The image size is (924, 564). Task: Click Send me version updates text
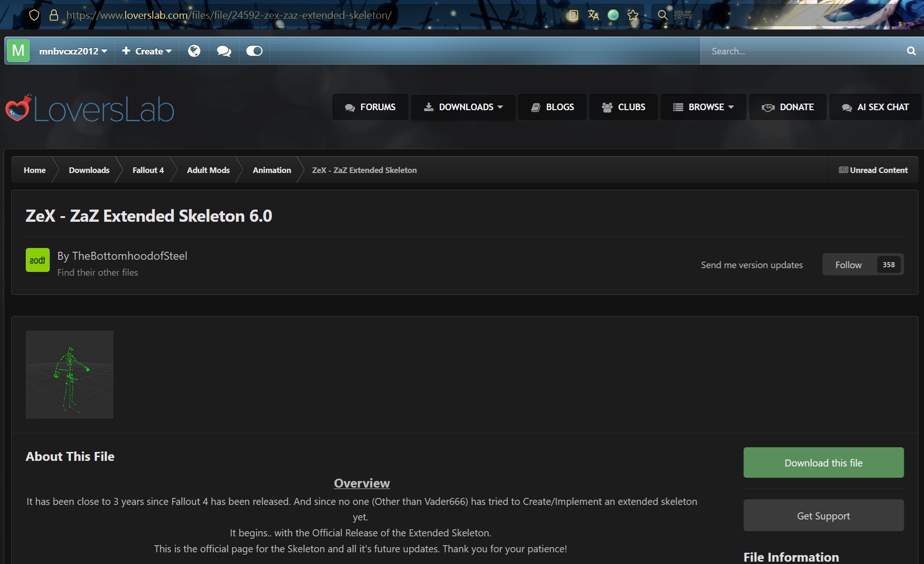(x=752, y=265)
